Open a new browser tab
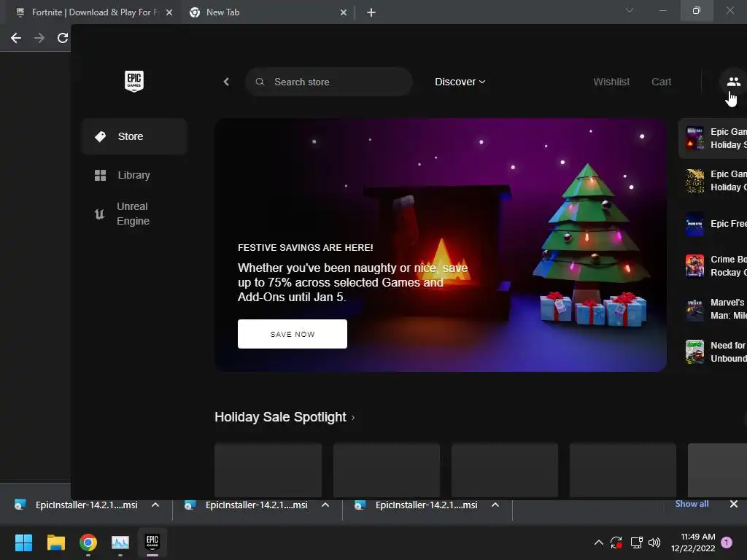 pos(371,12)
